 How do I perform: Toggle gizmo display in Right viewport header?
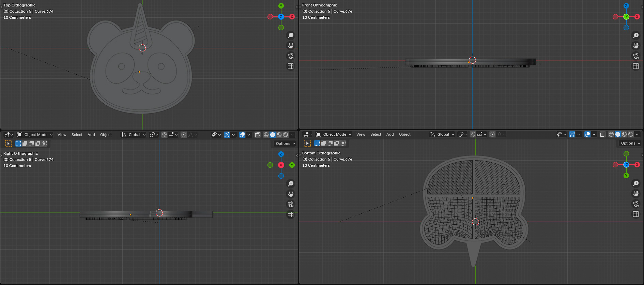(227, 135)
